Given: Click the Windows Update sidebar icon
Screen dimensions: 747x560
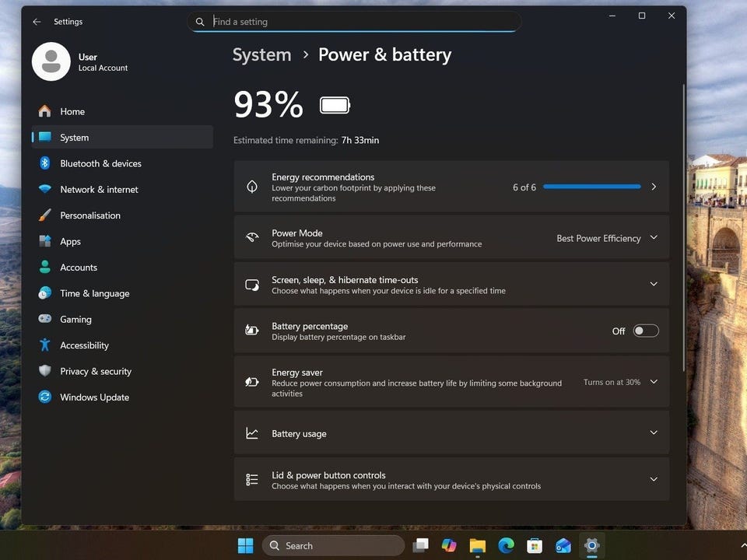Looking at the screenshot, I should [x=45, y=397].
